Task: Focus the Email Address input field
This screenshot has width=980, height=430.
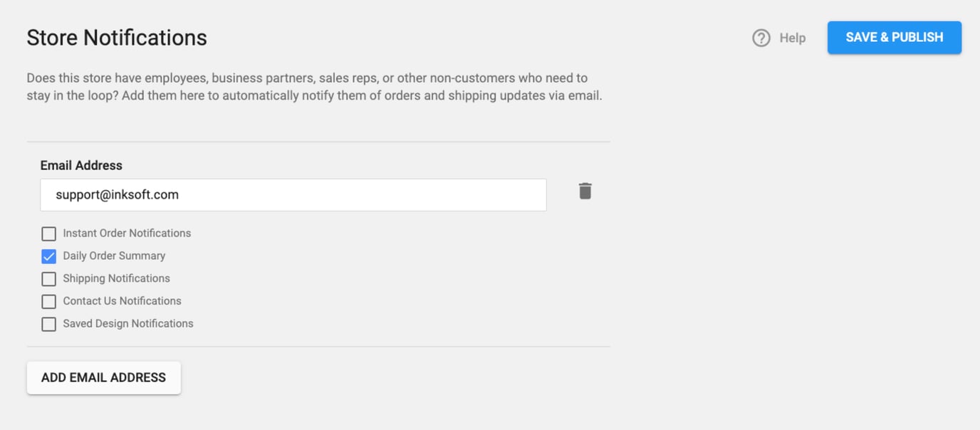Action: [356, 194]
